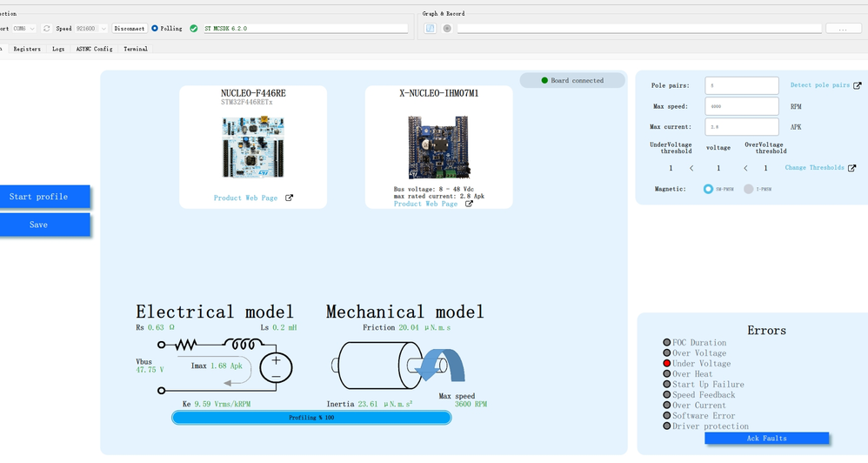Click the blue rotation arrow on motor
Image resolution: width=868 pixels, height=463 pixels.
click(440, 365)
